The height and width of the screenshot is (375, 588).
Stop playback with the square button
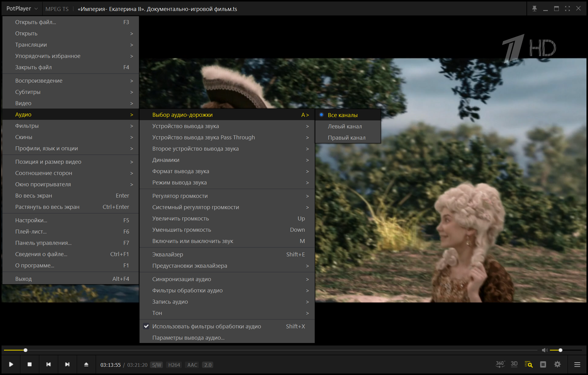(30, 364)
